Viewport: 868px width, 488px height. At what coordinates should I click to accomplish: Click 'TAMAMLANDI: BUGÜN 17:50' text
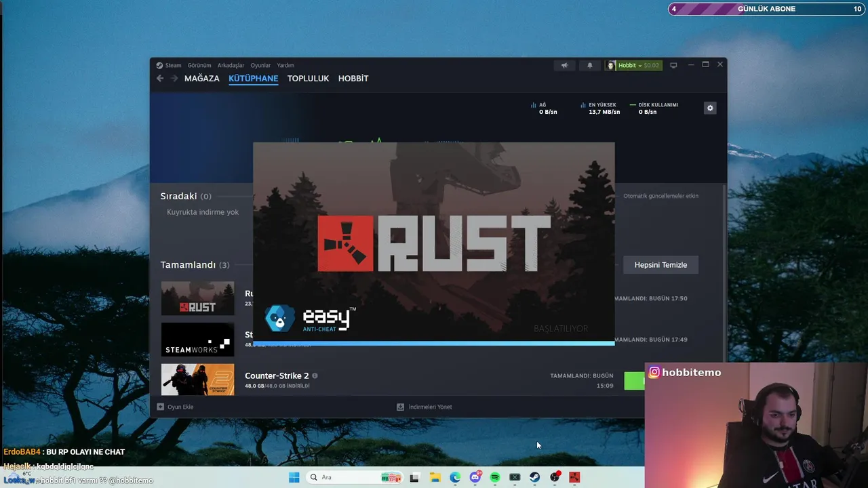point(651,298)
